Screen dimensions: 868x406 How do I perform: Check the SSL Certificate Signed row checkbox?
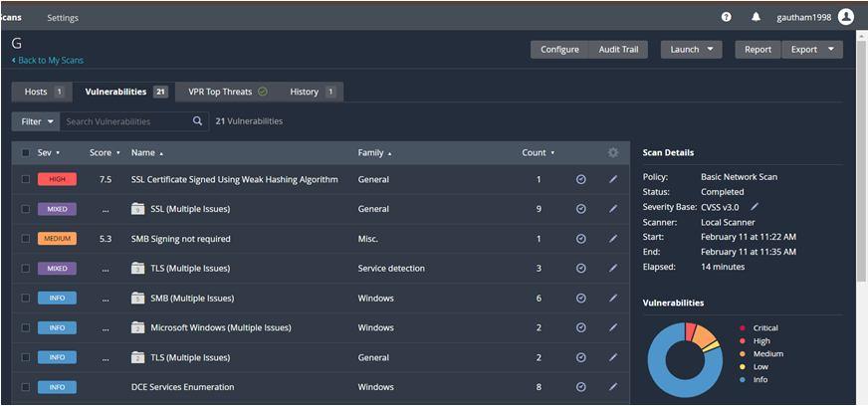(x=26, y=179)
